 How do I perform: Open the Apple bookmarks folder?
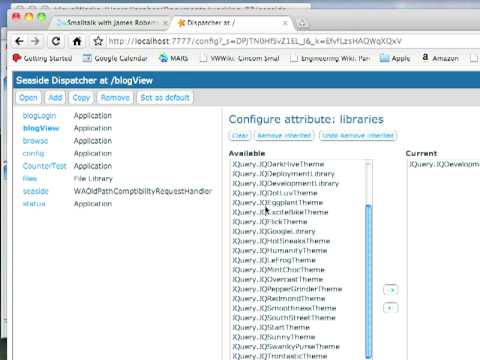[395, 58]
